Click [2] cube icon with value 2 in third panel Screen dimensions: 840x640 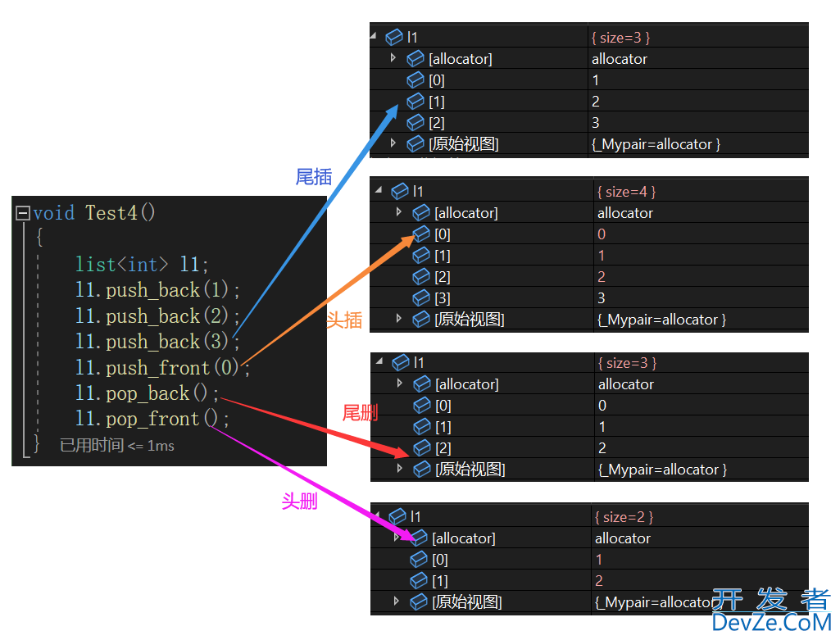[423, 447]
